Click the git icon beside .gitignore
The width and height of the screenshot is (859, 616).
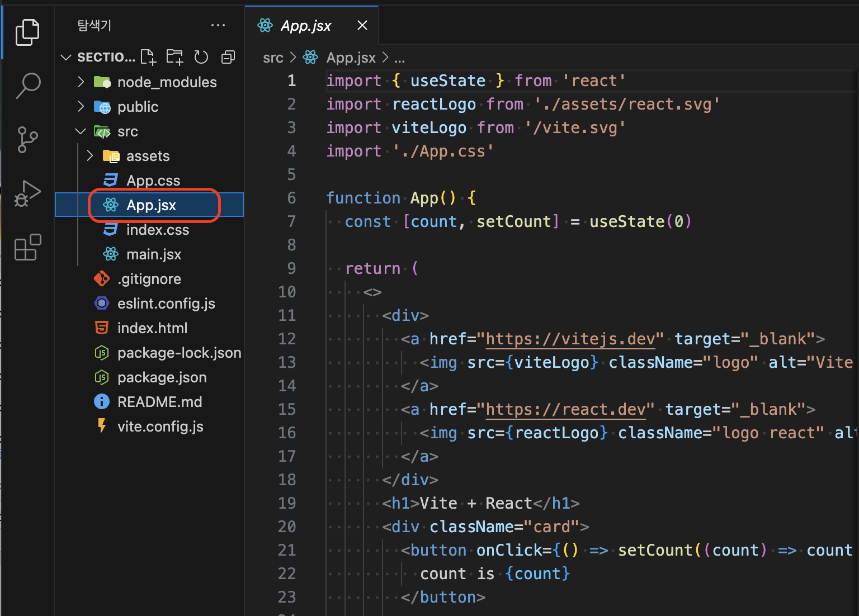[x=102, y=278]
